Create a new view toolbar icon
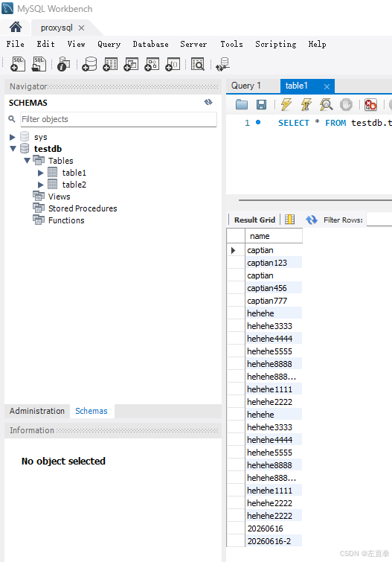This screenshot has width=392, height=562. click(131, 64)
